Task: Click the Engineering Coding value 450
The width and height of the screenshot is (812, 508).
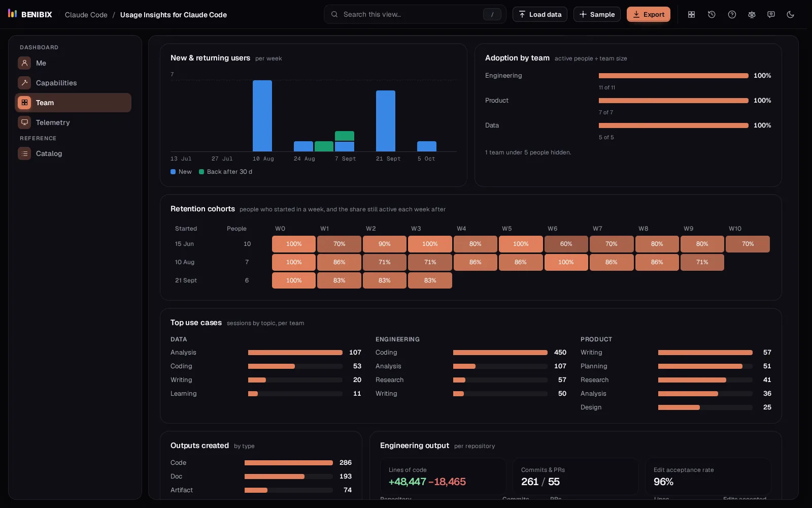Action: pos(560,353)
